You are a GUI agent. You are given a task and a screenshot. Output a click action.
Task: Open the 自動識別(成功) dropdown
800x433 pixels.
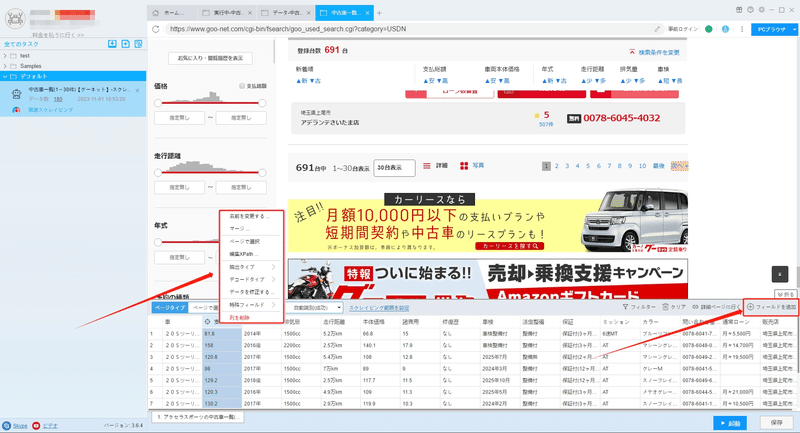[314, 308]
